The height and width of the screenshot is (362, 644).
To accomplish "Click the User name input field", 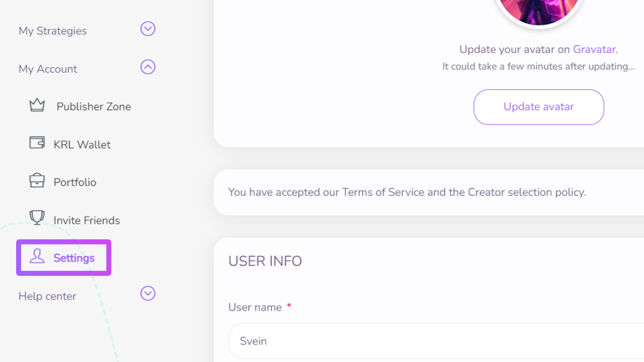I will point(436,341).
